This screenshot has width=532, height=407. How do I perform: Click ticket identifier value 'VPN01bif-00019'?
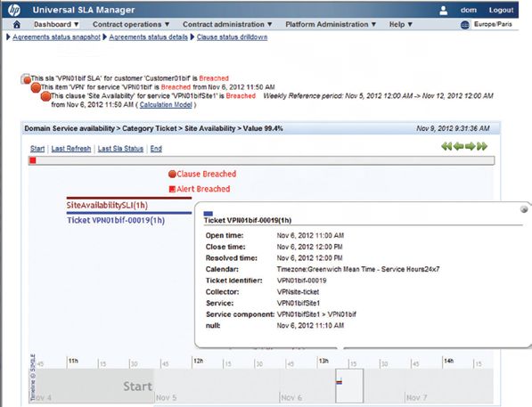click(x=301, y=281)
